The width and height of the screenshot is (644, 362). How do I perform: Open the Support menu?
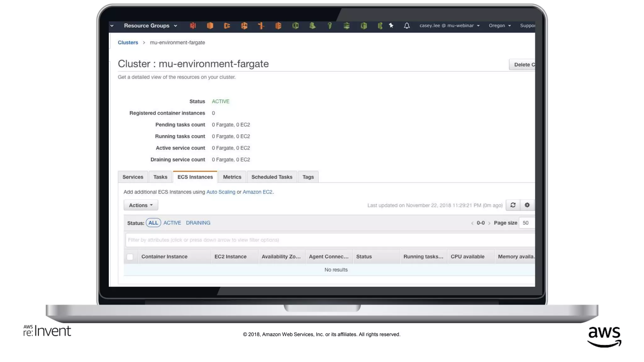[527, 26]
